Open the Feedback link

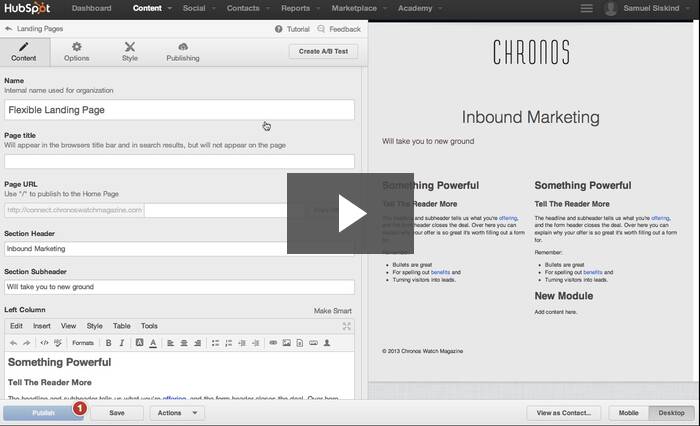(339, 29)
